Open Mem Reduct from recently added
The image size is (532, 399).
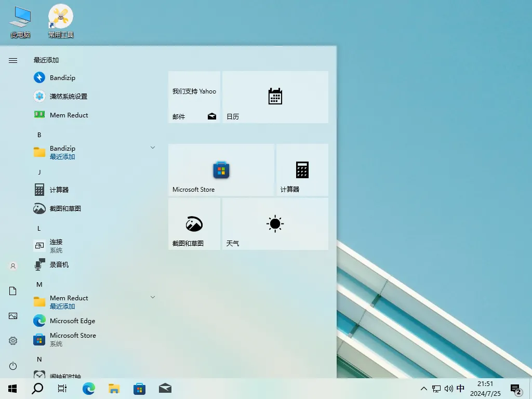click(x=69, y=115)
